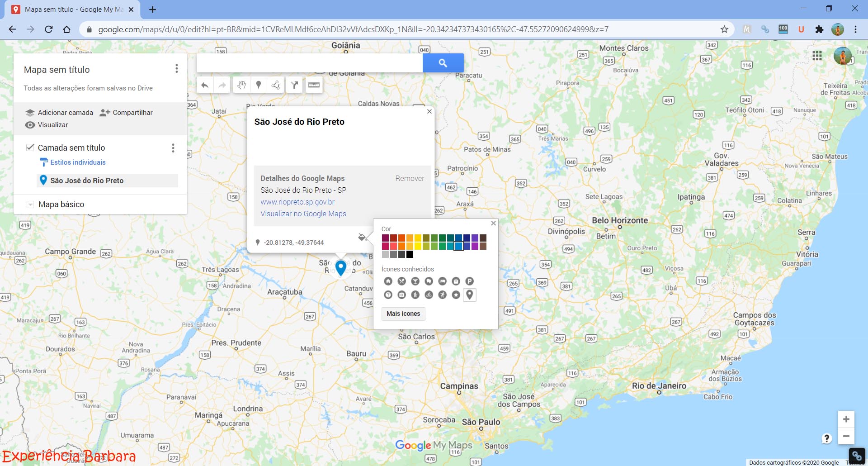Image resolution: width=868 pixels, height=466 pixels.
Task: Open a new browser tab
Action: click(x=152, y=9)
